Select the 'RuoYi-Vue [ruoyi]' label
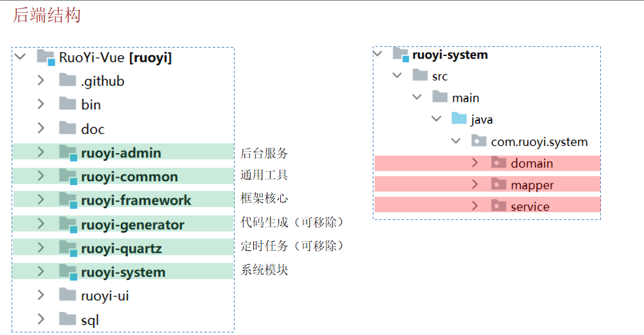 click(x=116, y=57)
